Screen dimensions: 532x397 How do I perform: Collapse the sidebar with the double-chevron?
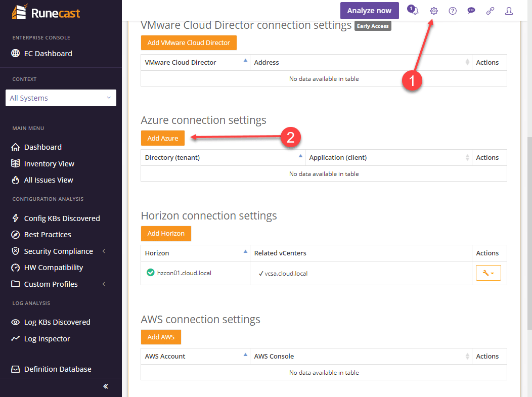105,386
